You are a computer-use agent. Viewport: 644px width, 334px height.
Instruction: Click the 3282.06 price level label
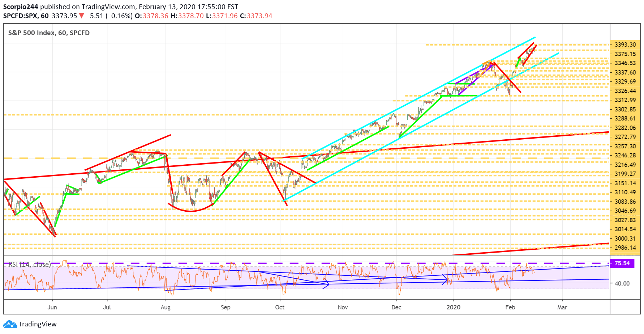point(625,128)
